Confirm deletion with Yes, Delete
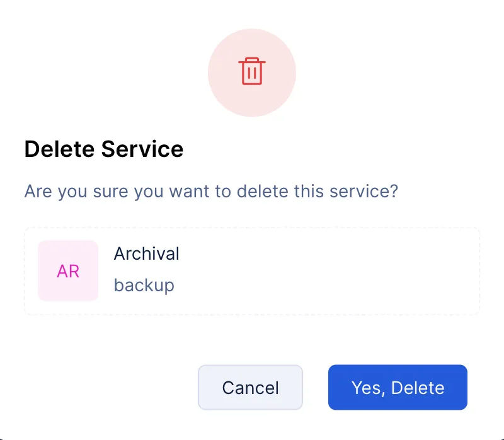Viewport: 504px width, 440px height. click(x=398, y=387)
